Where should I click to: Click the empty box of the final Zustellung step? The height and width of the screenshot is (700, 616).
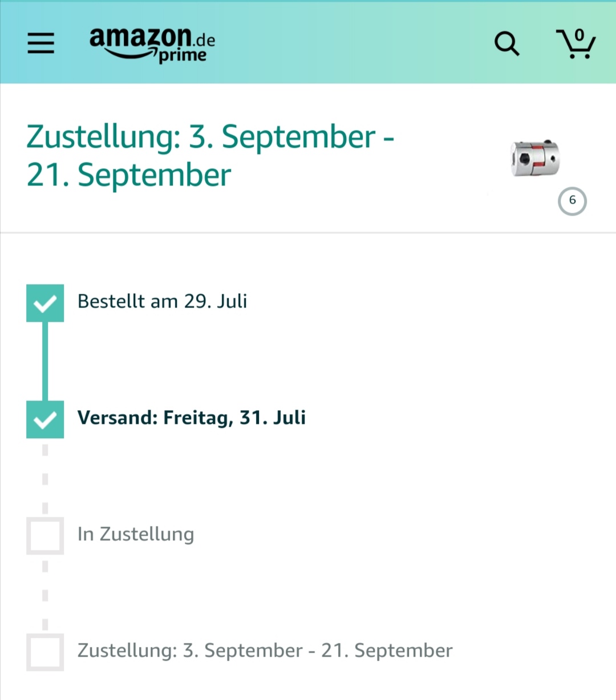[x=45, y=652]
